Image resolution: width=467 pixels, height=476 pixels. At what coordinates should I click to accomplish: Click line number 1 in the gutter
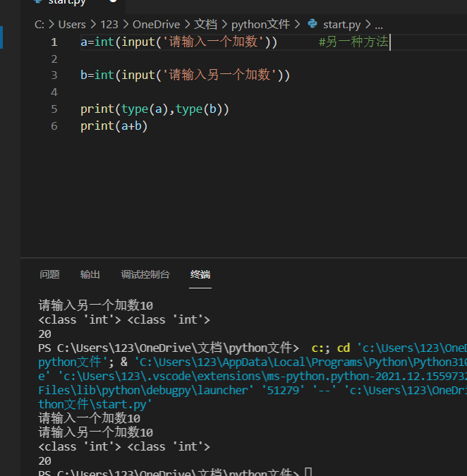point(54,42)
